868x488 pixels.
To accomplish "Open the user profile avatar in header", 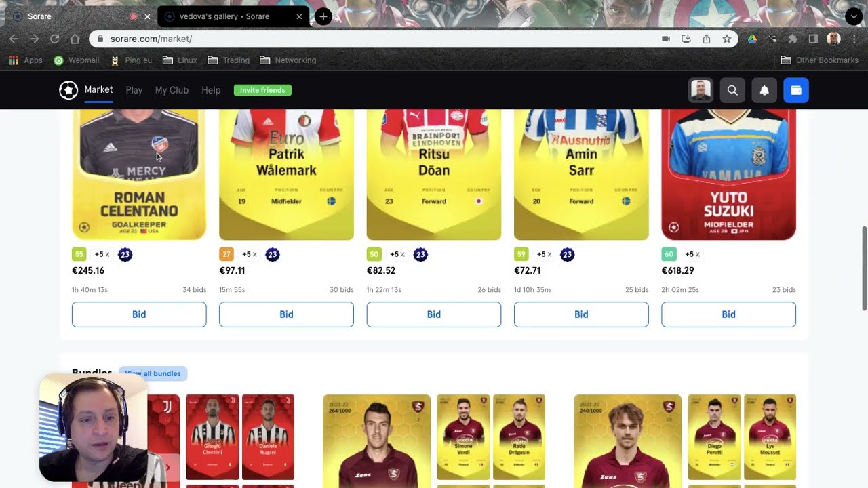I will coord(701,90).
